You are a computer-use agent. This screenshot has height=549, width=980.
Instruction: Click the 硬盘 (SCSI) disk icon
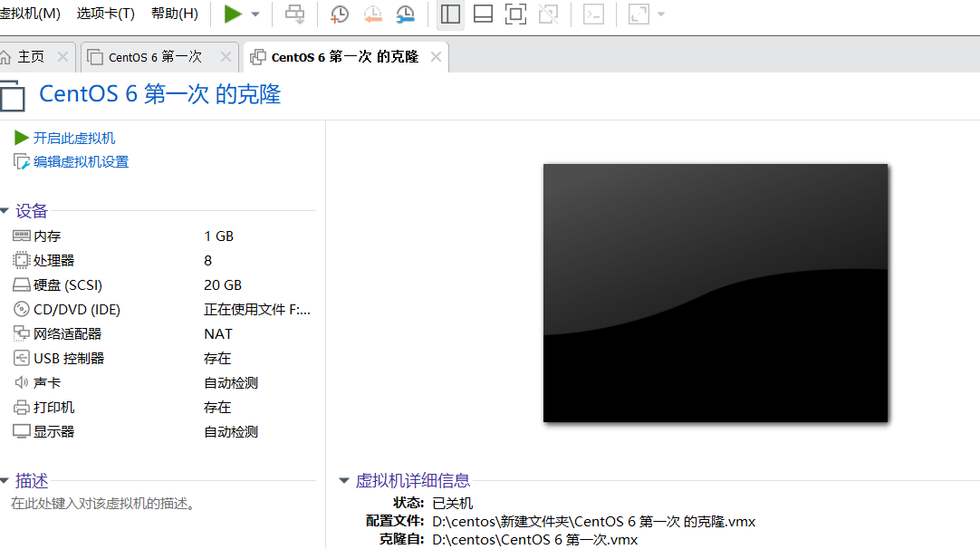tap(21, 285)
